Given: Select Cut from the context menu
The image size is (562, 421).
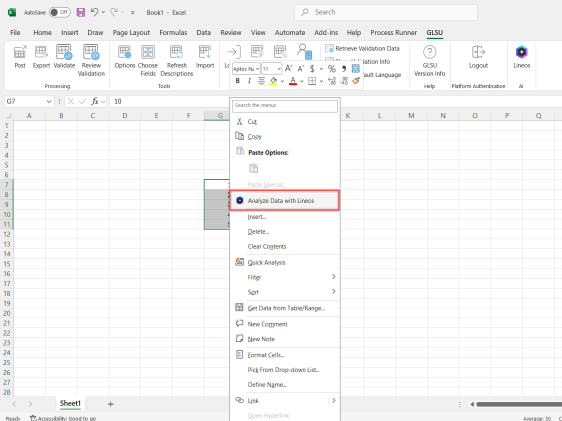Looking at the screenshot, I should [285, 121].
